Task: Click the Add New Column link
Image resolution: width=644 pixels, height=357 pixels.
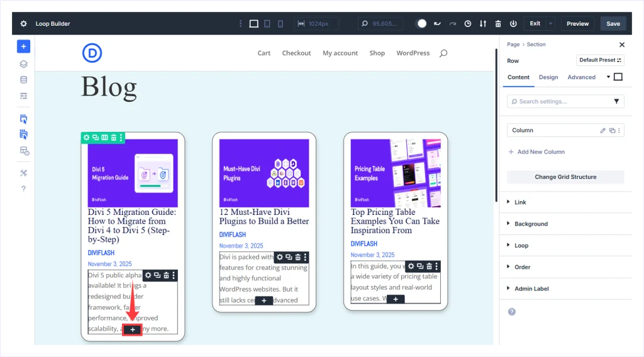Action: pyautogui.click(x=540, y=152)
